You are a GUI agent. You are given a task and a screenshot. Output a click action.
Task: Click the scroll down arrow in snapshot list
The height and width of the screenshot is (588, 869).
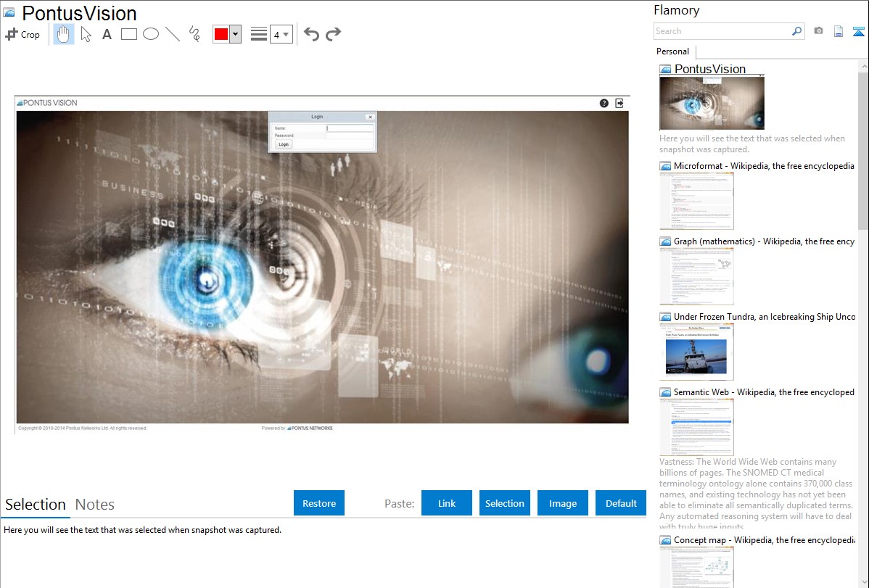863,582
